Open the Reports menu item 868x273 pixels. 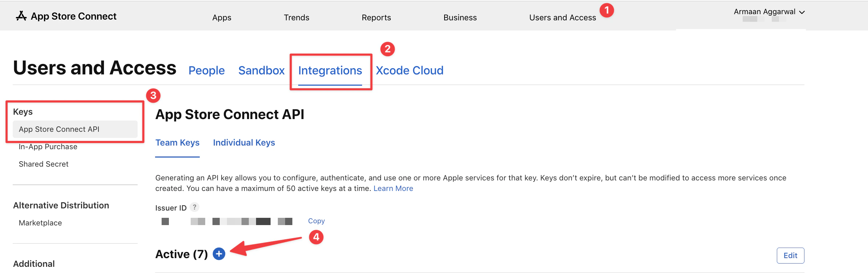[x=376, y=17]
